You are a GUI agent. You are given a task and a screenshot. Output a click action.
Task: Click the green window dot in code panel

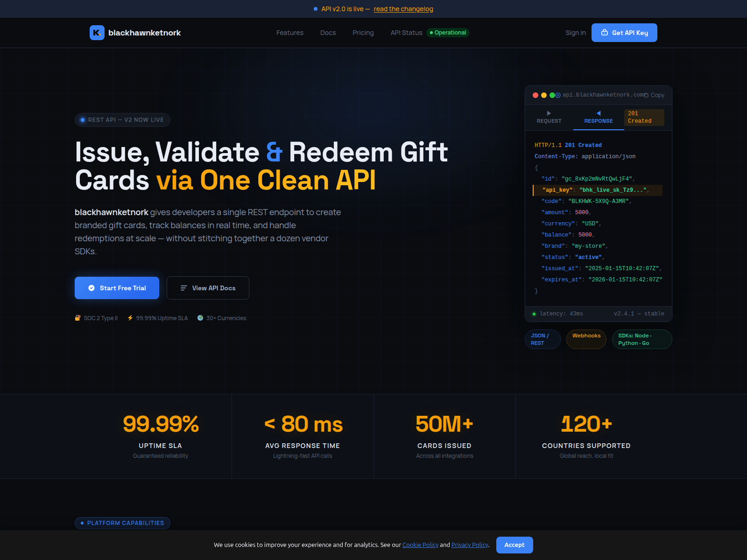pos(552,95)
